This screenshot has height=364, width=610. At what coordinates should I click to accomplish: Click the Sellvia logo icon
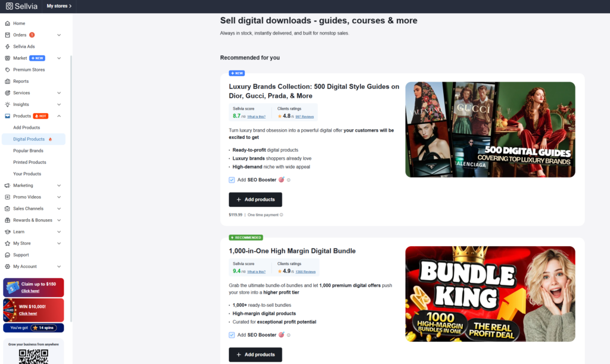(x=10, y=6)
